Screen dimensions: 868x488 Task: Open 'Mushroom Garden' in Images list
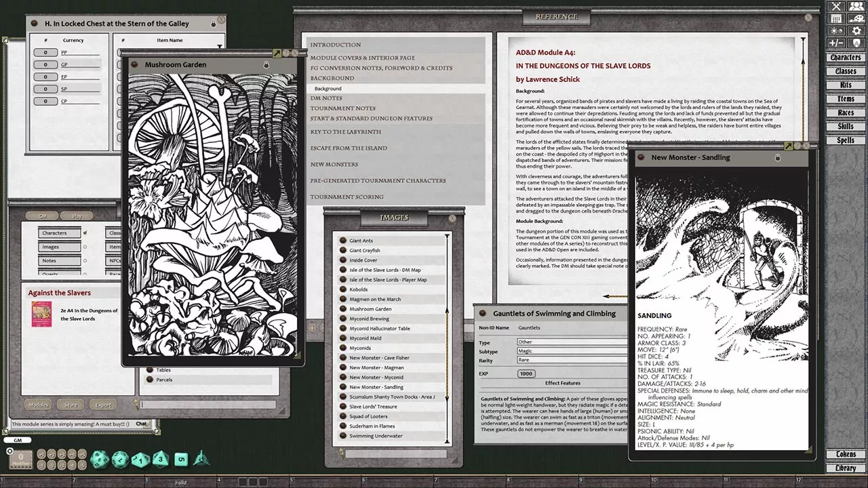370,309
